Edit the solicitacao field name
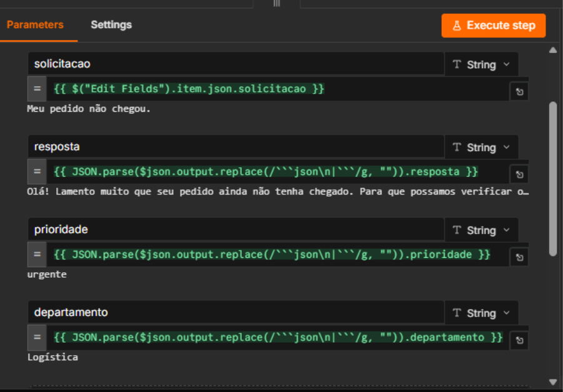Image resolution: width=563 pixels, height=392 pixels. pos(236,64)
